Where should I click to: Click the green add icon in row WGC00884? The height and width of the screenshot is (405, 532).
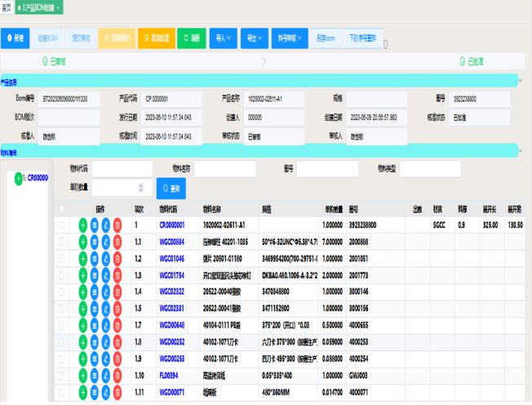(x=83, y=242)
